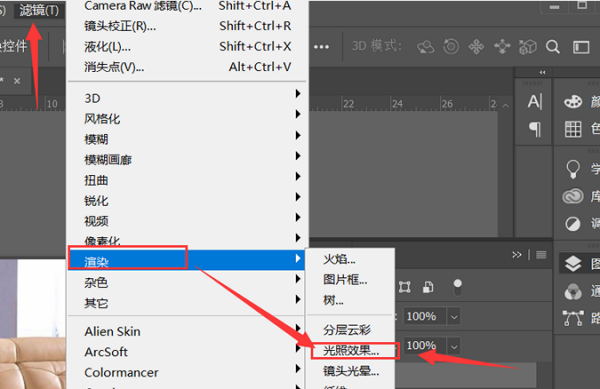This screenshot has height=389, width=600.
Task: Choose 光照效果... lighting effects filter
Action: coord(351,350)
